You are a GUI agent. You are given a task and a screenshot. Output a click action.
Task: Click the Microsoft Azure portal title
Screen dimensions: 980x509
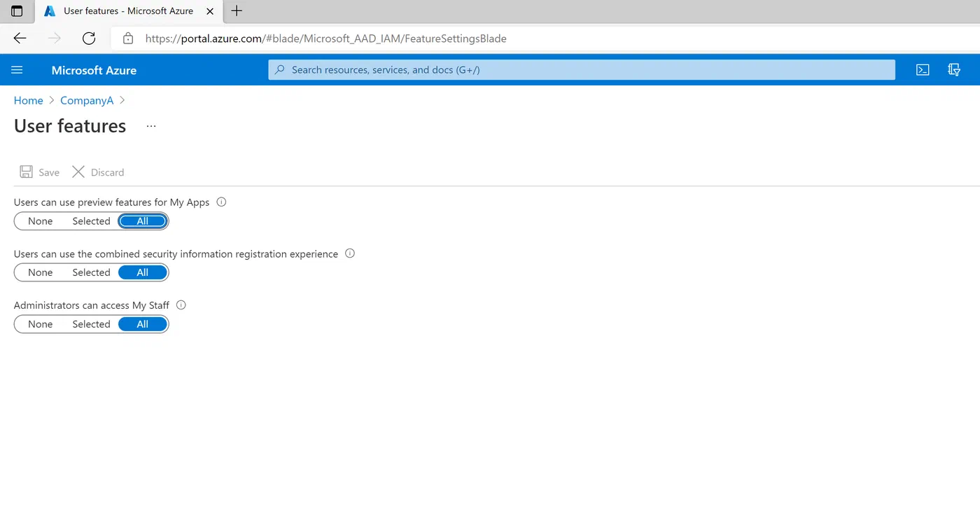pos(94,70)
